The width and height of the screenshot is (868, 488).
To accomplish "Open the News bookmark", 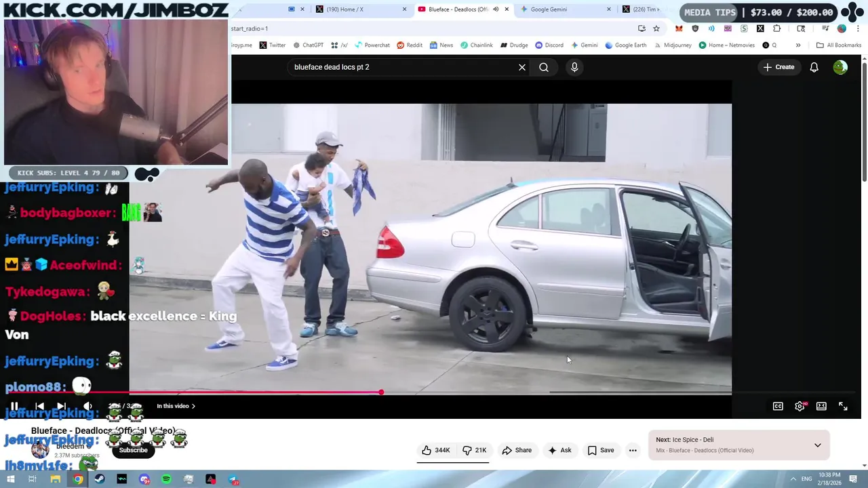I will pos(441,45).
